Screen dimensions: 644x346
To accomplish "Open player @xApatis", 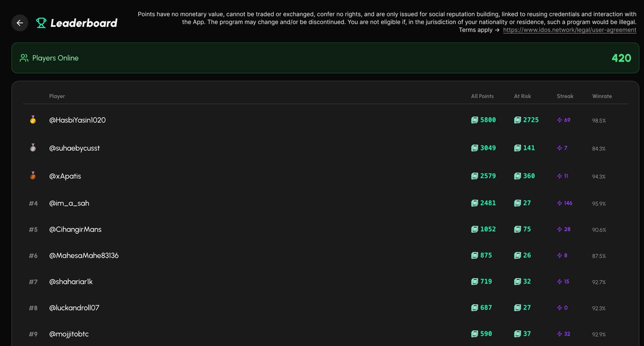I will [x=65, y=176].
